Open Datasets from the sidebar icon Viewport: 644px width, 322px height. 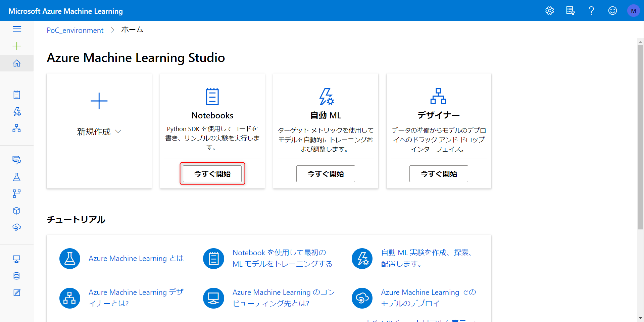pos(17,160)
